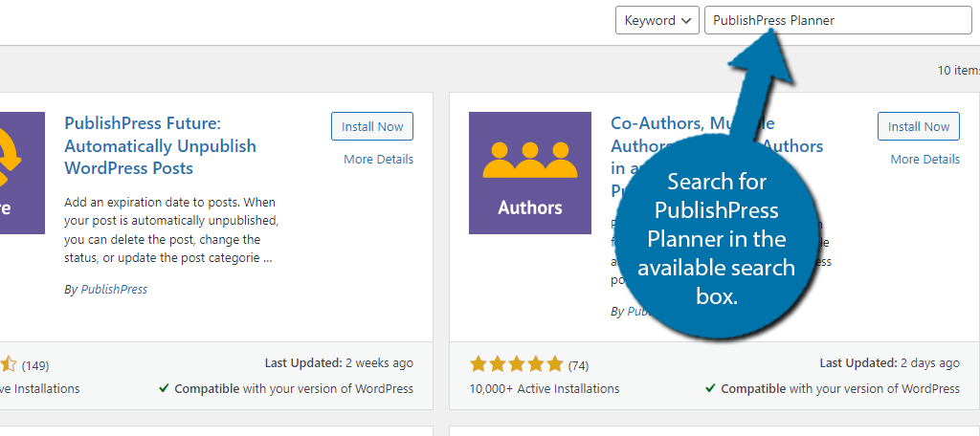The width and height of the screenshot is (980, 436).
Task: Click the plugin search box containing PublishPress Planner
Action: point(838,21)
